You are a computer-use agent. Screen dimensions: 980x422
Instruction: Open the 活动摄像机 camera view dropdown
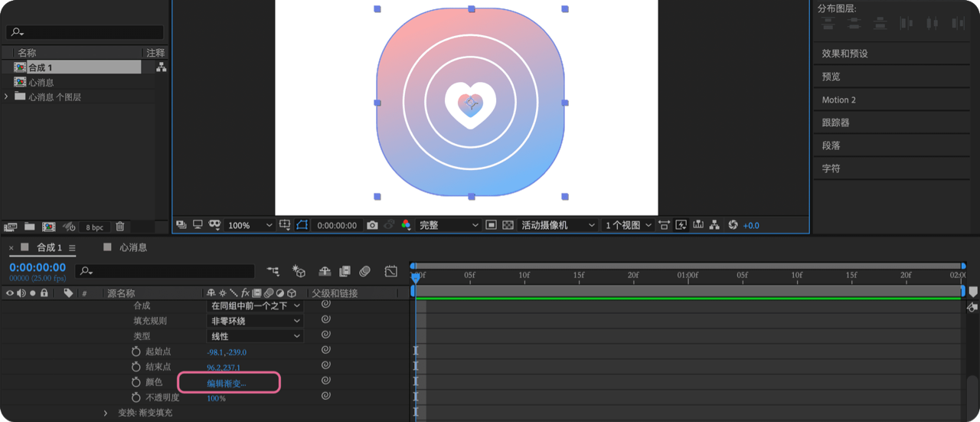click(558, 225)
